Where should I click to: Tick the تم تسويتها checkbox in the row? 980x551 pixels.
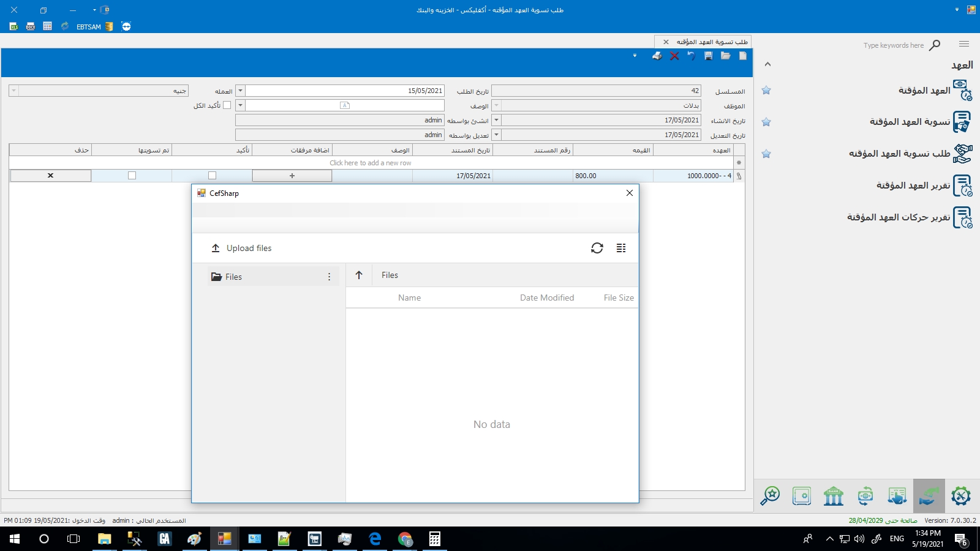click(x=132, y=176)
